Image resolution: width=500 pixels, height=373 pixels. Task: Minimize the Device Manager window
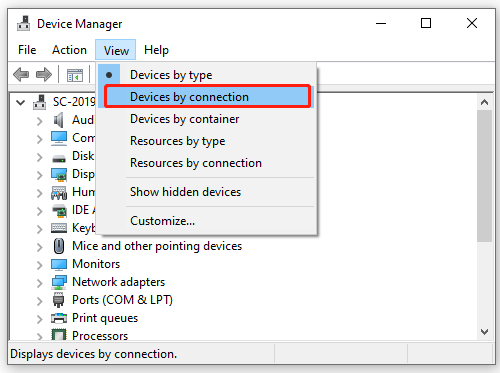click(x=381, y=24)
